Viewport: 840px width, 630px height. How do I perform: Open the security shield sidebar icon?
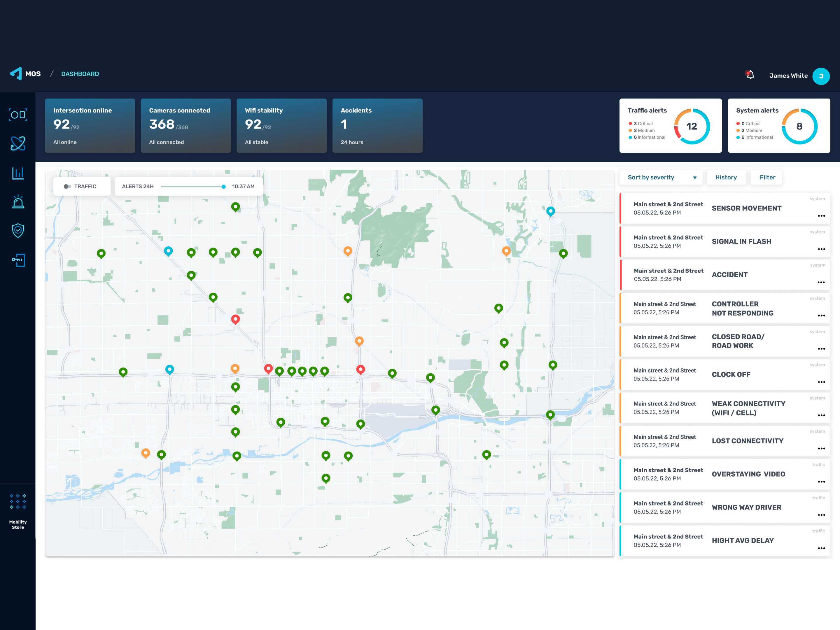18,230
